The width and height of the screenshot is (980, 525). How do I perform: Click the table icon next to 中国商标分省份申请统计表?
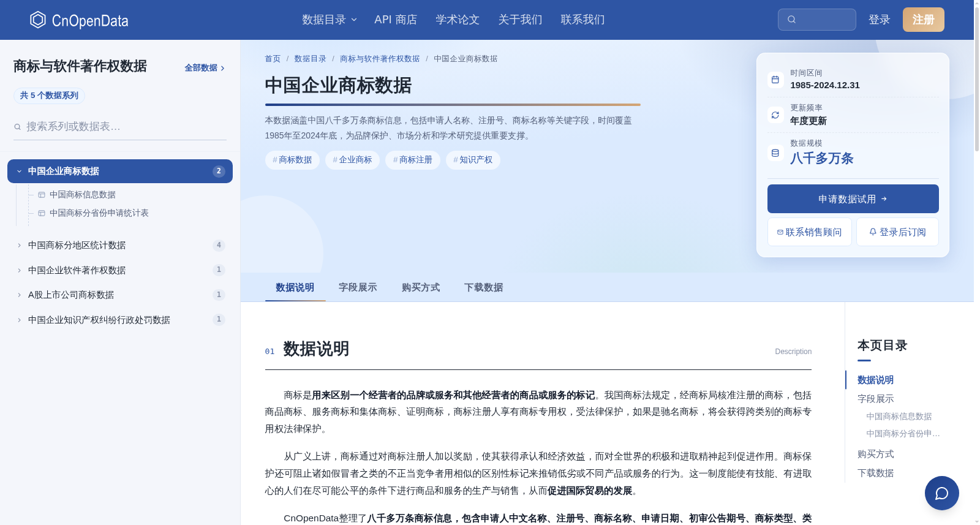pyautogui.click(x=42, y=213)
